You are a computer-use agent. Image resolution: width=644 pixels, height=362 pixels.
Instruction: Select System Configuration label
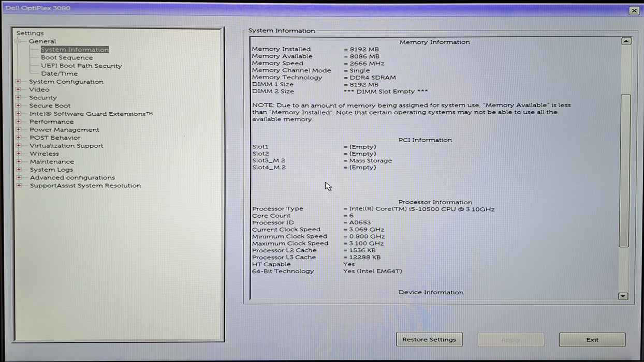(66, 82)
